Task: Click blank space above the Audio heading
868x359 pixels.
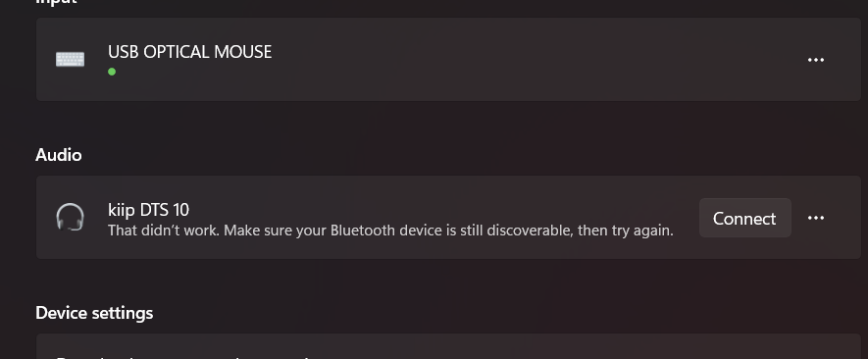Action: (x=443, y=123)
